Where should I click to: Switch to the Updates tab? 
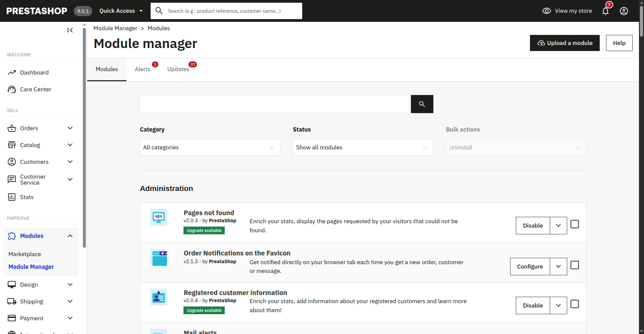click(x=178, y=69)
